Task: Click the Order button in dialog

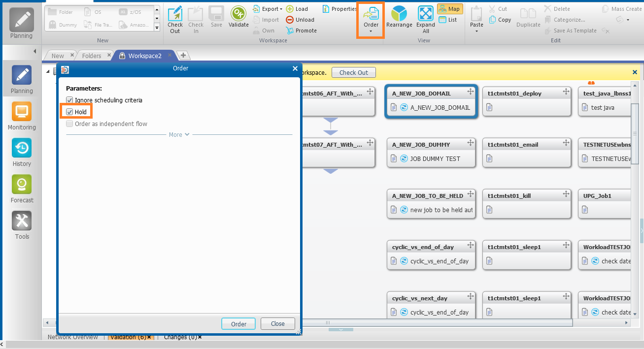Action: click(238, 323)
